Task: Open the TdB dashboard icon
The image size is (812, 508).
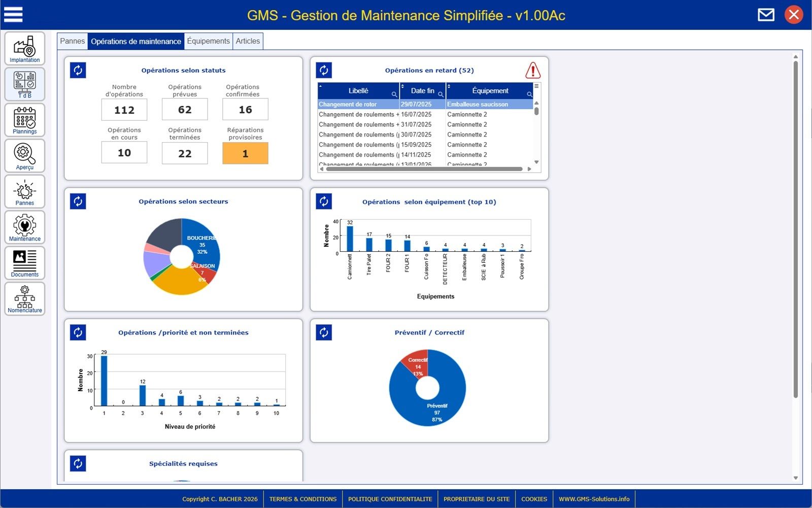Action: pyautogui.click(x=24, y=84)
